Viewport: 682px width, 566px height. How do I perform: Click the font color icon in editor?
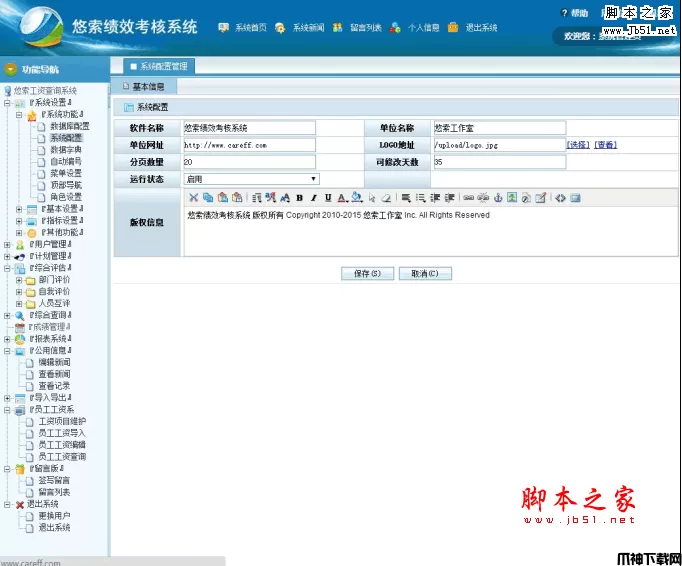coord(341,197)
